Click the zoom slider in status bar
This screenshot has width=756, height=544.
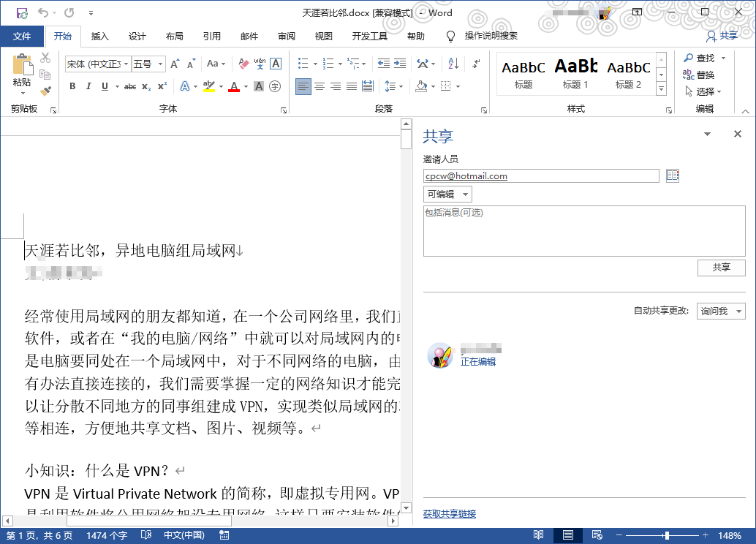tap(666, 535)
